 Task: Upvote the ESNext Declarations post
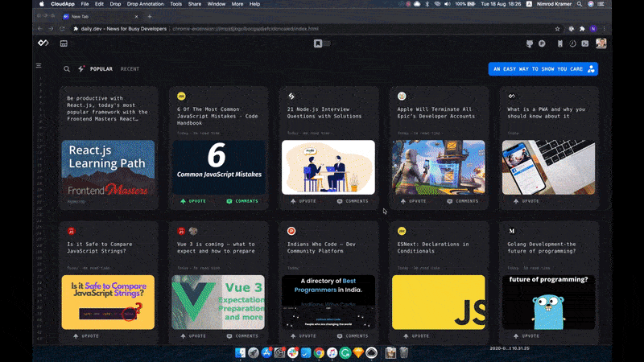click(x=416, y=335)
